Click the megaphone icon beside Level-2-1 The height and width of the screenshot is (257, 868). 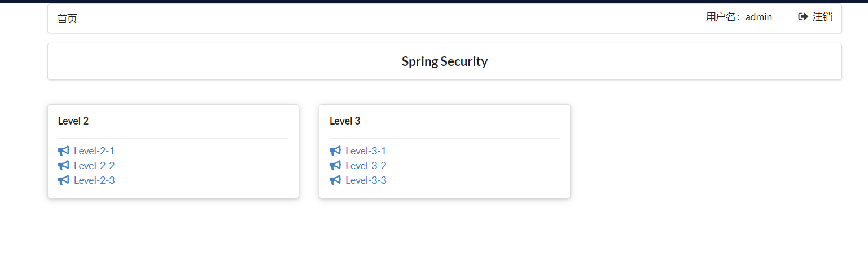[63, 151]
